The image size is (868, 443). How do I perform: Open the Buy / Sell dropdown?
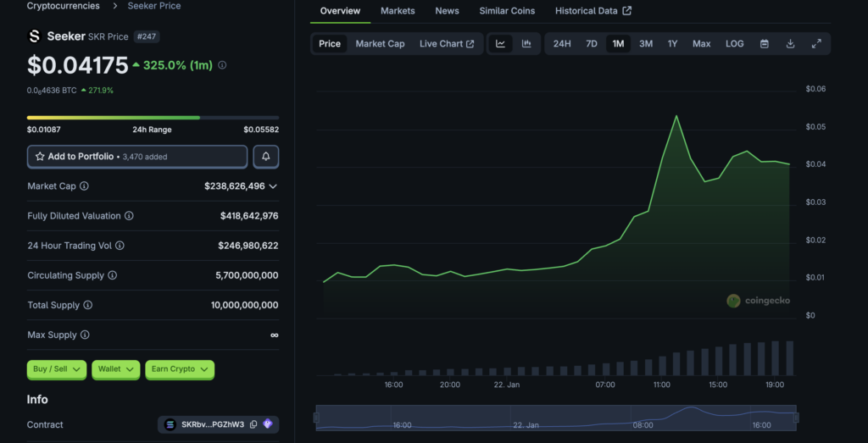[x=58, y=369]
